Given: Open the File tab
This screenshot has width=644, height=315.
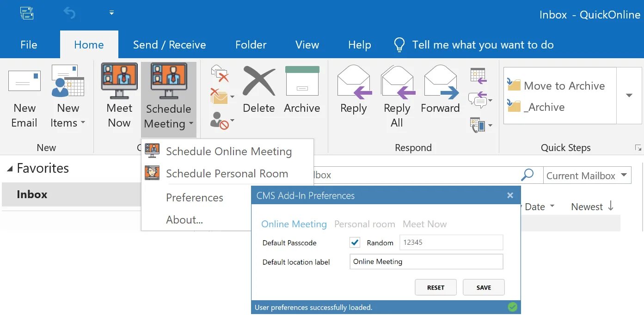Looking at the screenshot, I should pyautogui.click(x=29, y=45).
